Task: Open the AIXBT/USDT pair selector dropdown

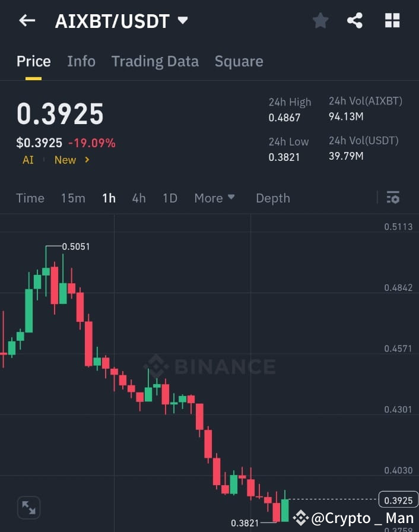Action: point(182,20)
